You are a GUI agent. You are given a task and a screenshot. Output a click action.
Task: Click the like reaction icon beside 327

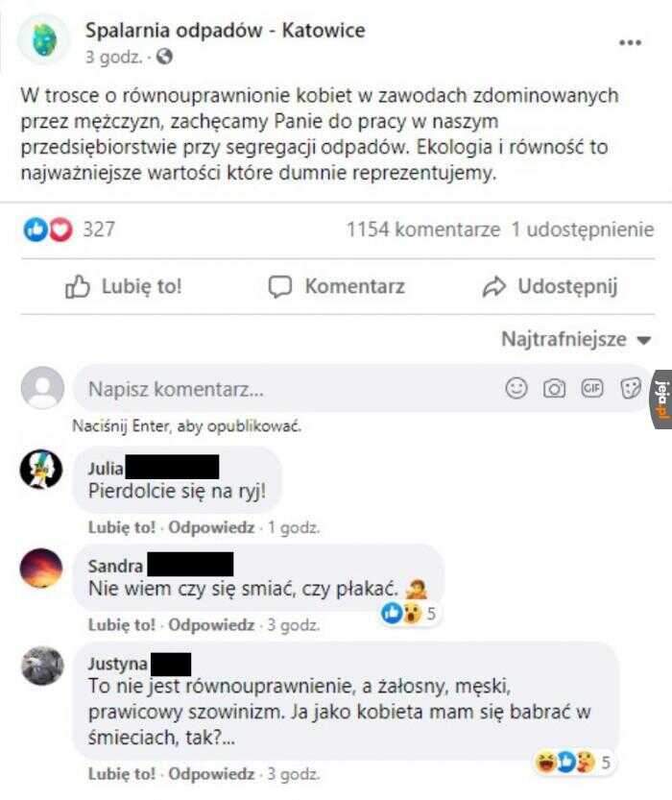click(x=36, y=230)
